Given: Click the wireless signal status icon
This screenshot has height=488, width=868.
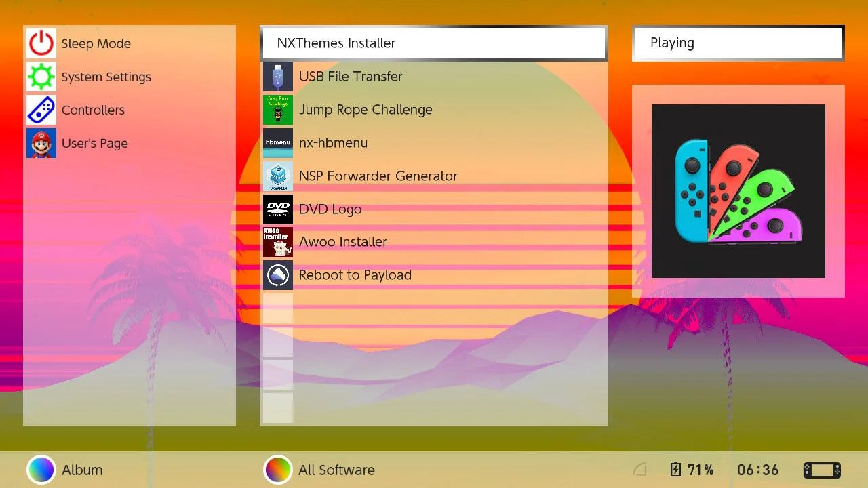Looking at the screenshot, I should pos(639,470).
